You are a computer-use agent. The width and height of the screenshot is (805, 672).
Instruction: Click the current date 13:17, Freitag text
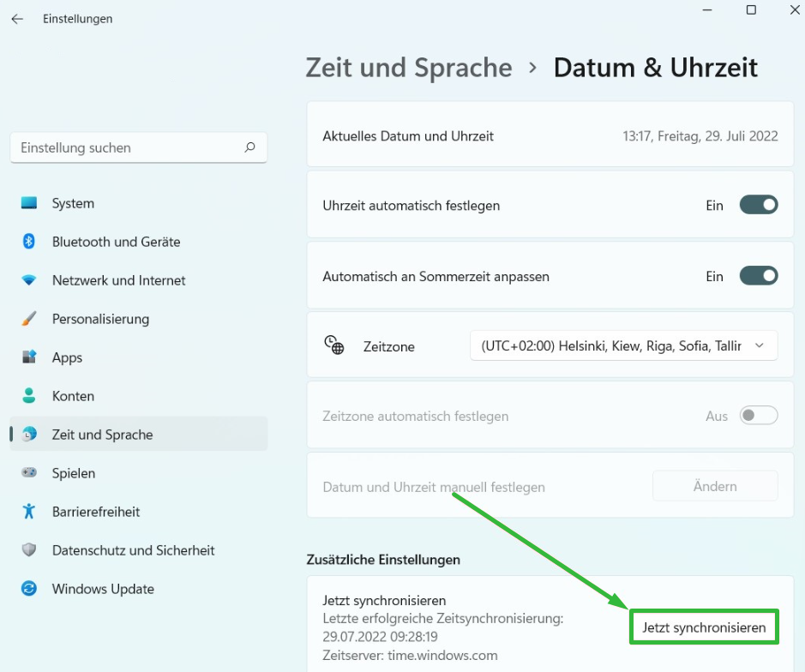coord(700,136)
